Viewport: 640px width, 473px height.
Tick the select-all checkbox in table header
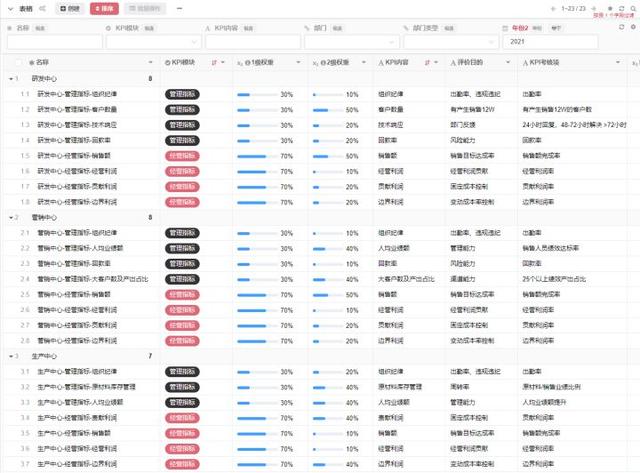pos(18,62)
